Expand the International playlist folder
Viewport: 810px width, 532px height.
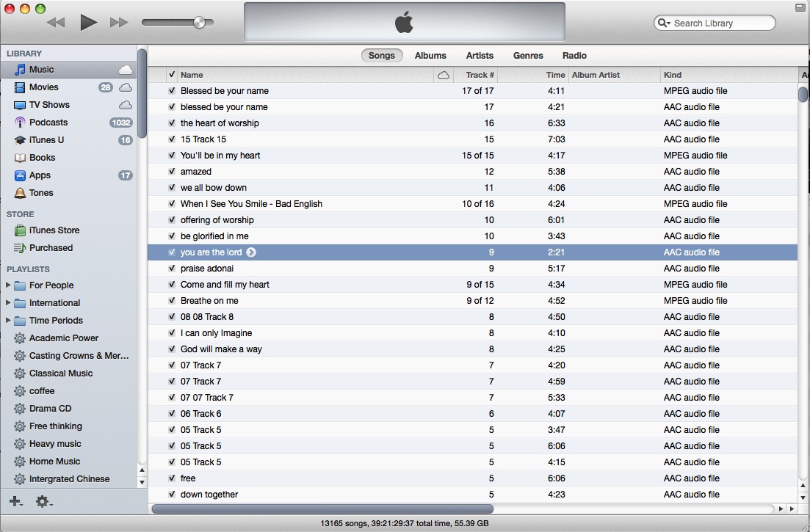[10, 303]
